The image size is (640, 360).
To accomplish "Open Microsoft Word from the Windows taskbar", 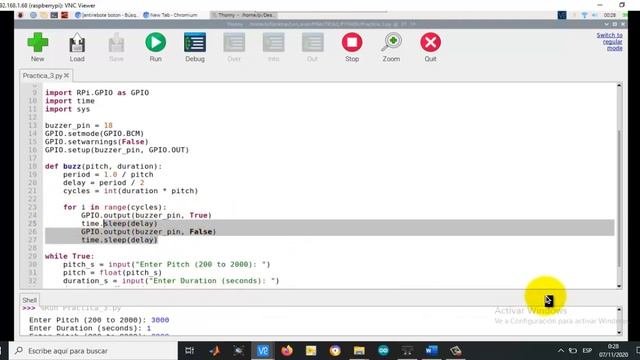I will click(x=431, y=351).
